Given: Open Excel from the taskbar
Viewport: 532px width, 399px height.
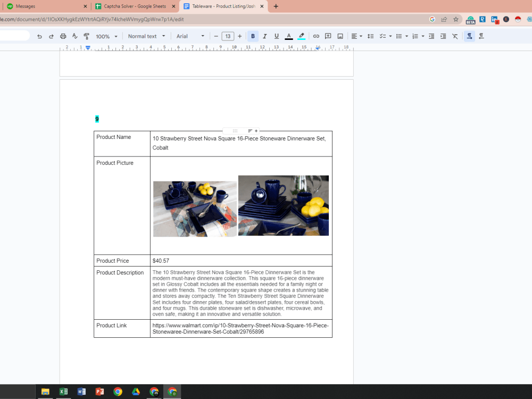Looking at the screenshot, I should coord(63,392).
